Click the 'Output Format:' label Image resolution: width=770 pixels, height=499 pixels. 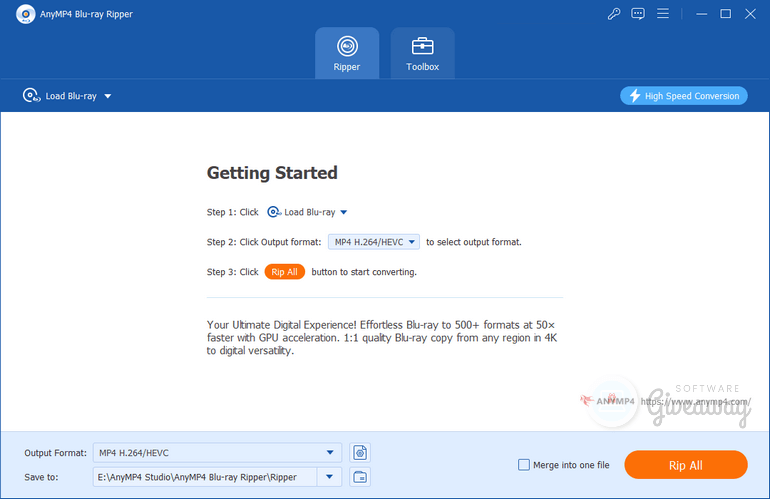[55, 453]
